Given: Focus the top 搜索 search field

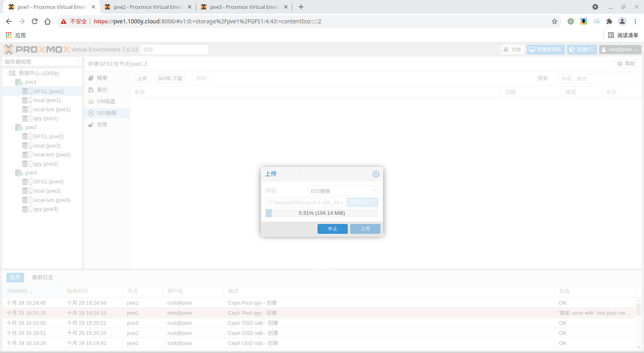Looking at the screenshot, I should [174, 50].
